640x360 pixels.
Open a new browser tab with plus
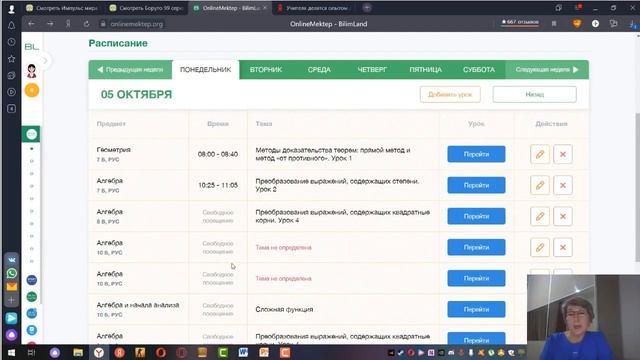[367, 7]
